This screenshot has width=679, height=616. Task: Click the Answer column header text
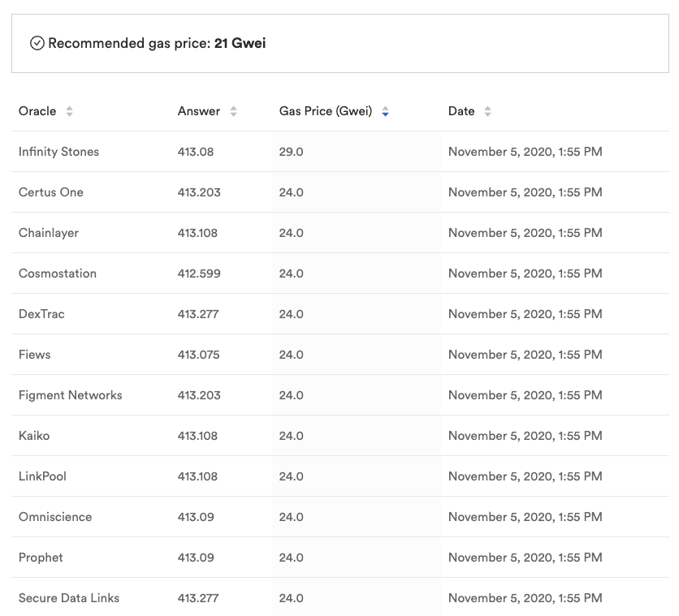pyautogui.click(x=199, y=111)
